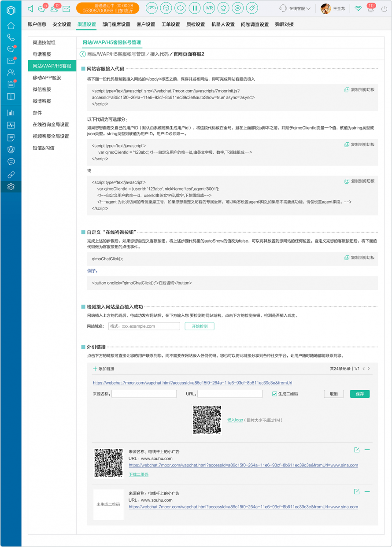
Task: Edit the first 电线杆上的小广告 link entry
Action: (x=357, y=450)
